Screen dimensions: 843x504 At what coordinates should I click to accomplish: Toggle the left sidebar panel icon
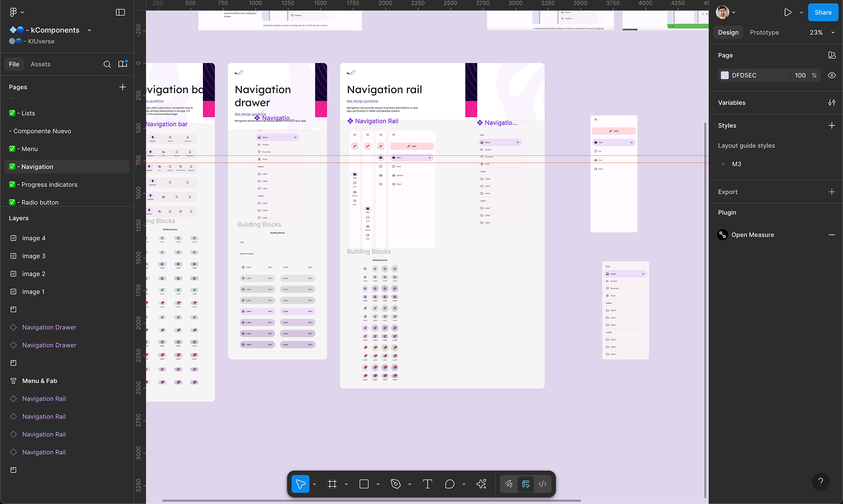pos(120,12)
